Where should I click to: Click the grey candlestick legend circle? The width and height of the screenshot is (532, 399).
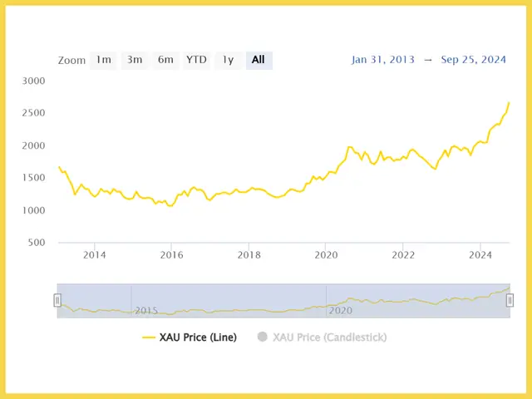[x=263, y=337]
